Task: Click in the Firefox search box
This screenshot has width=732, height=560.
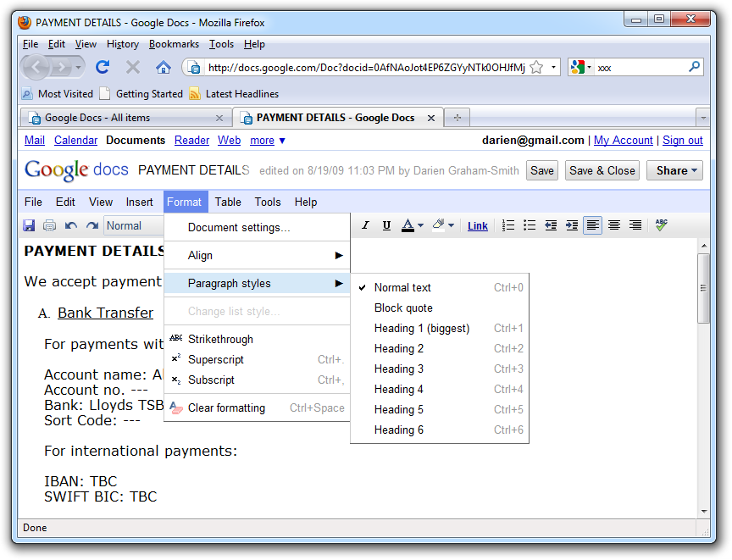Action: coord(642,68)
